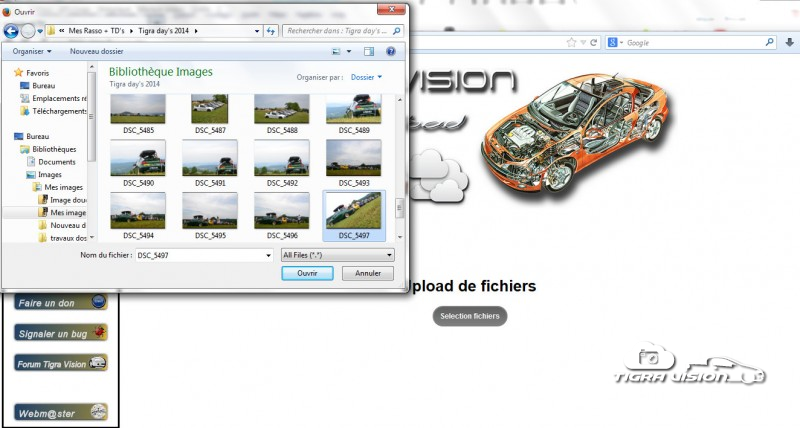Image resolution: width=800 pixels, height=428 pixels.
Task: Click the Téléchargements folder in sidebar
Action: 59,111
